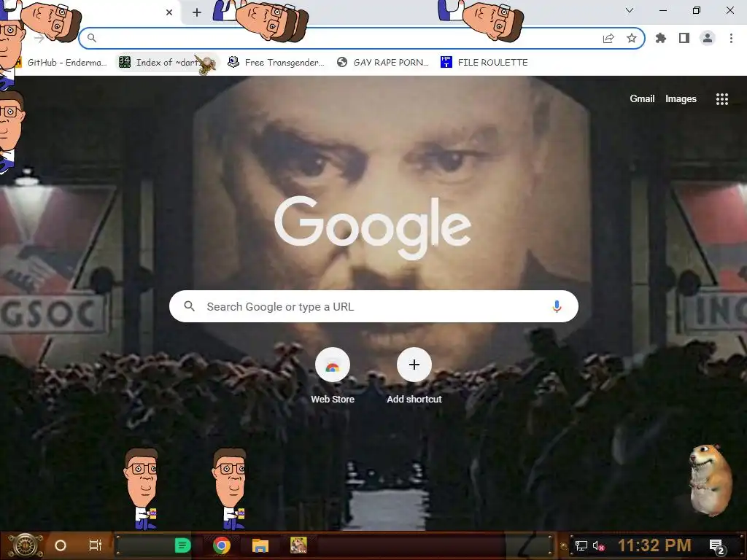This screenshot has width=747, height=560.
Task: Open the Google apps grid
Action: click(x=721, y=99)
